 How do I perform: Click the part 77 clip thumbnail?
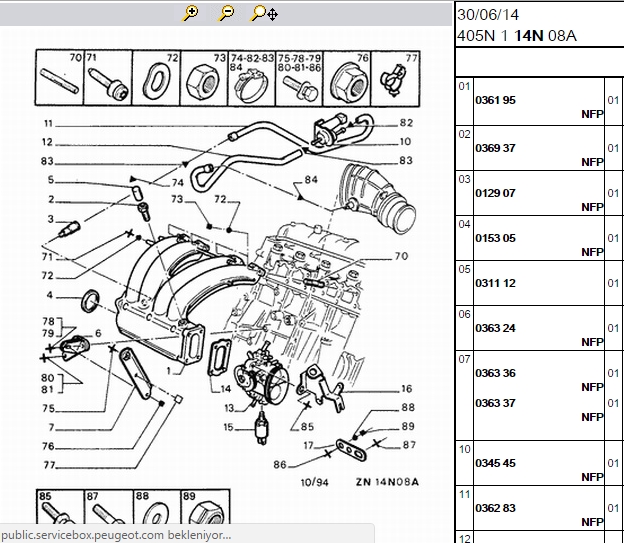[395, 78]
